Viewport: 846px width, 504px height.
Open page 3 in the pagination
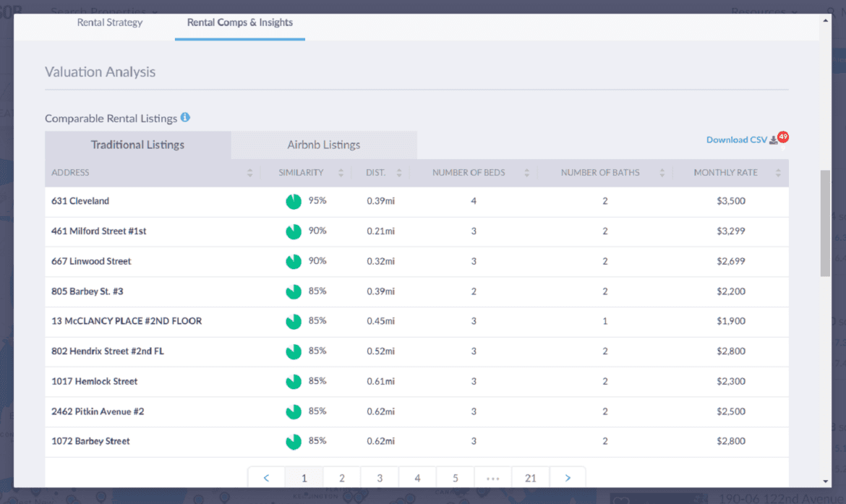[380, 478]
